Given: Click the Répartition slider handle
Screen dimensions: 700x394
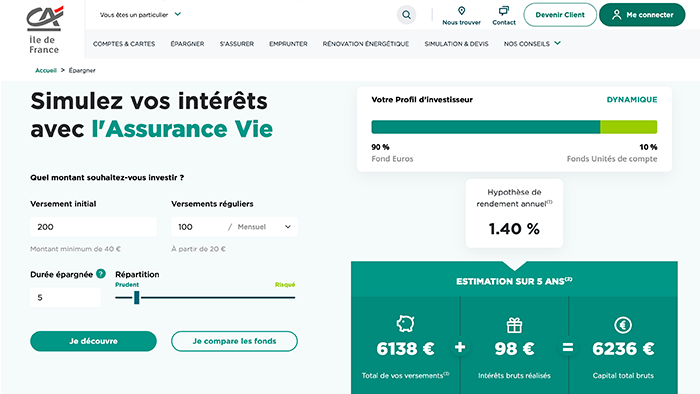Looking at the screenshot, I should [x=137, y=297].
